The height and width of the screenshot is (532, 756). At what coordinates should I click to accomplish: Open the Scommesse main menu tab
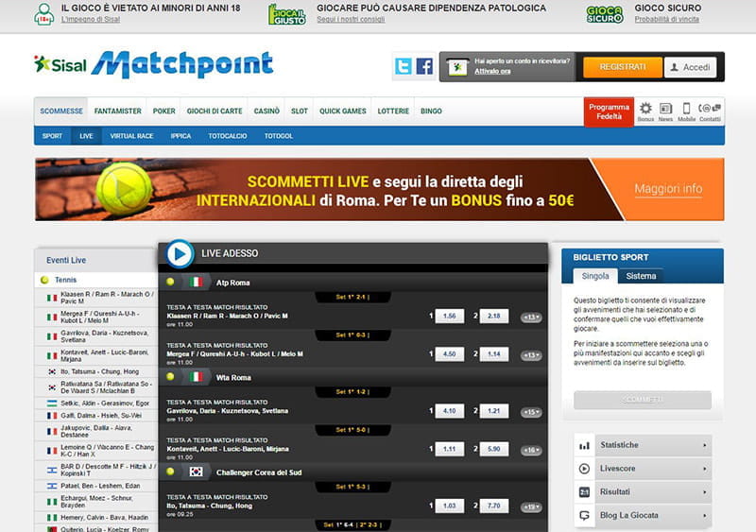(61, 111)
